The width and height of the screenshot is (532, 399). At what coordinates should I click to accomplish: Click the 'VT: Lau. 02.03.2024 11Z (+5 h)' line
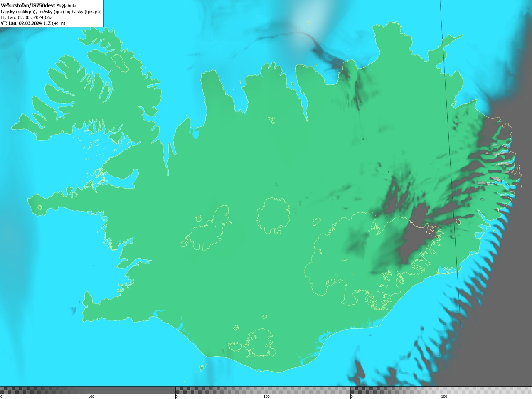(33, 23)
